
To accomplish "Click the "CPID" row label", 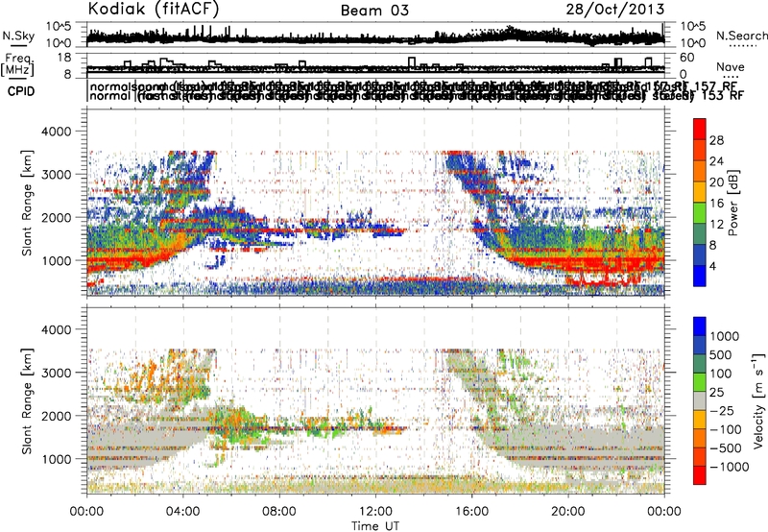I will coord(21,91).
